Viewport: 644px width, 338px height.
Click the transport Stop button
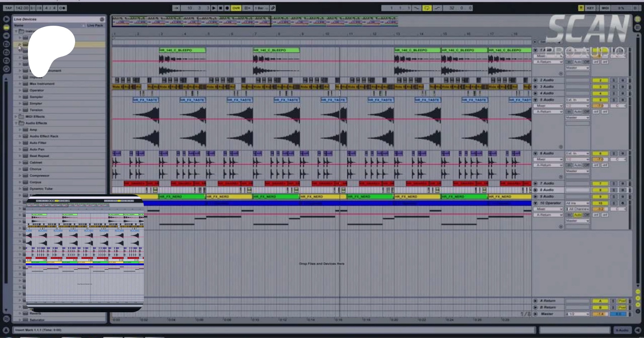click(220, 8)
